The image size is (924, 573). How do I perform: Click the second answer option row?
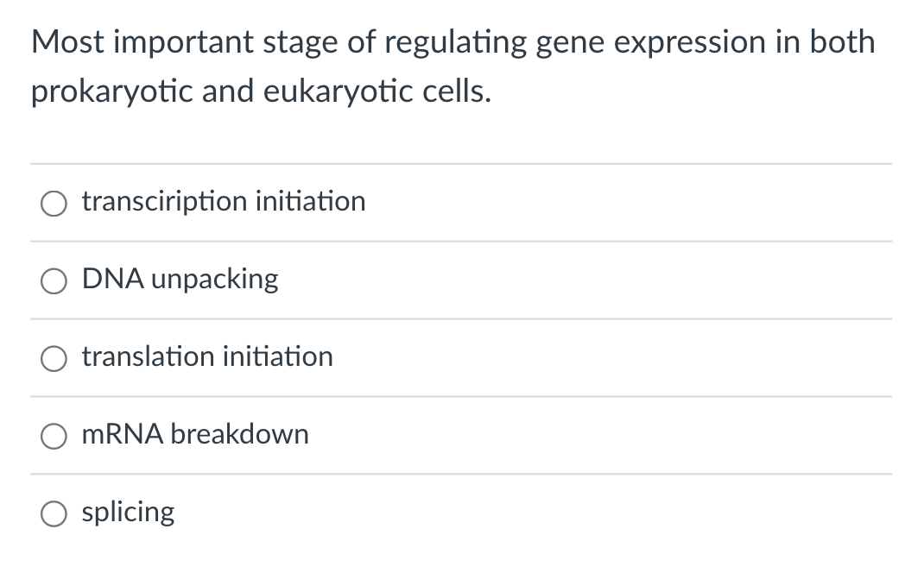462,280
